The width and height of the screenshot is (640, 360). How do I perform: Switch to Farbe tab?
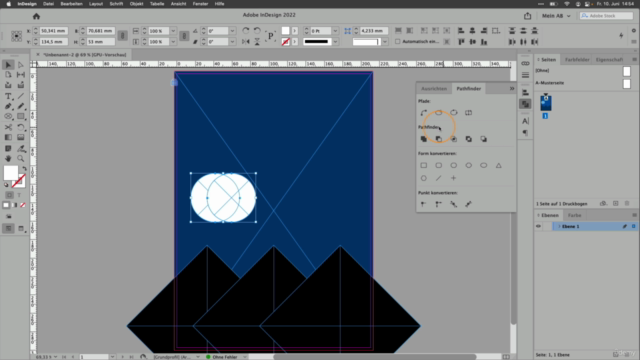pyautogui.click(x=574, y=215)
